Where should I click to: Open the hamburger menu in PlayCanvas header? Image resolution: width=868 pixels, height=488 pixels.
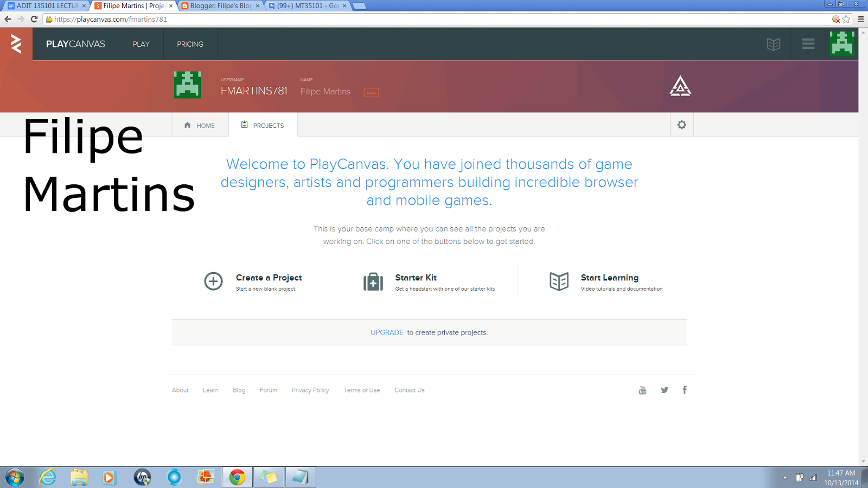808,44
